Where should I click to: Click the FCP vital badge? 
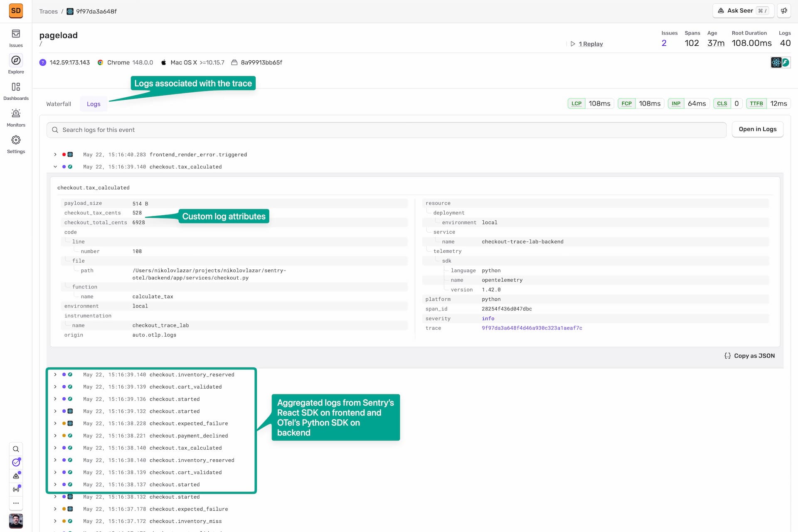[641, 103]
